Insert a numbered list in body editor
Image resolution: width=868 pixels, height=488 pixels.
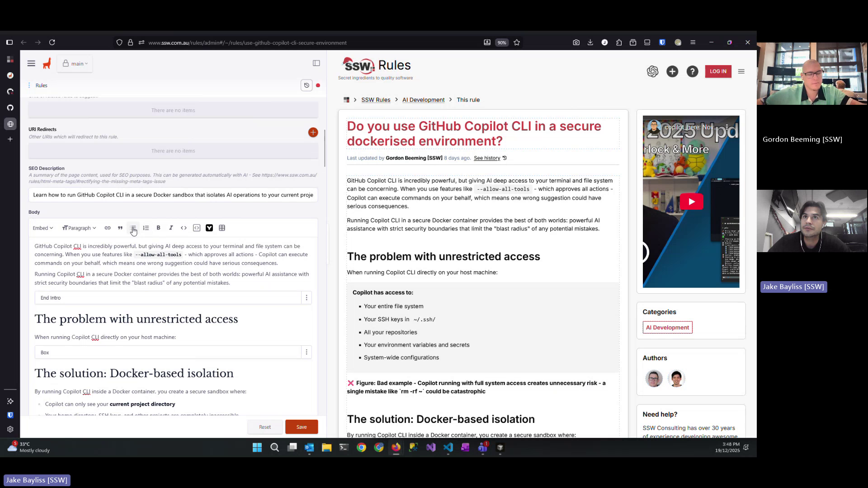tap(146, 228)
